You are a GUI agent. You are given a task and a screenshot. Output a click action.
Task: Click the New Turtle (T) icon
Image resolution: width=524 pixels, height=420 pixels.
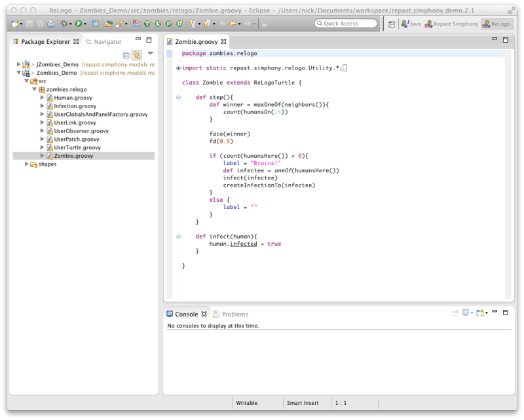(147, 24)
